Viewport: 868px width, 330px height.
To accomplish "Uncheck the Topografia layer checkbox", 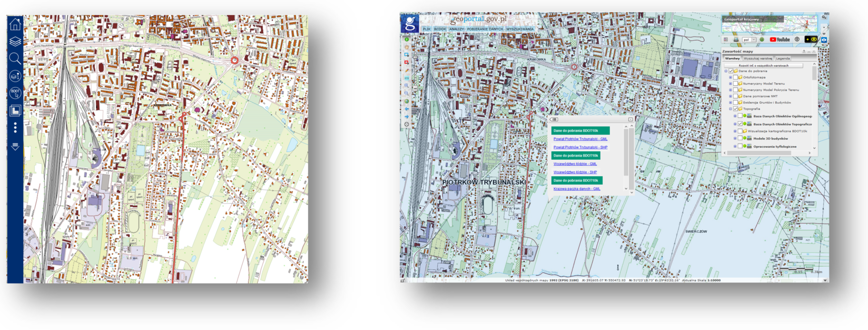I will tap(735, 109).
